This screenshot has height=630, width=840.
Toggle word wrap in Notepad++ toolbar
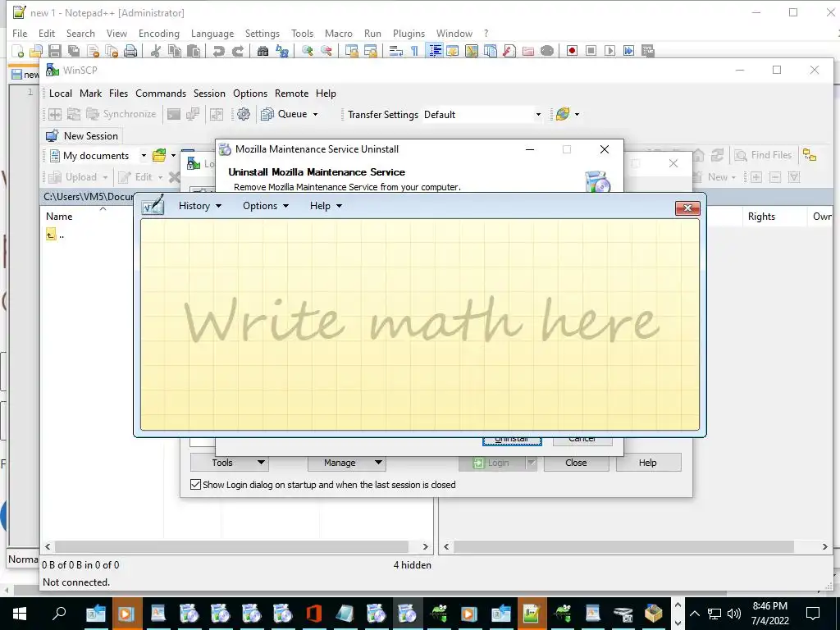coord(396,51)
